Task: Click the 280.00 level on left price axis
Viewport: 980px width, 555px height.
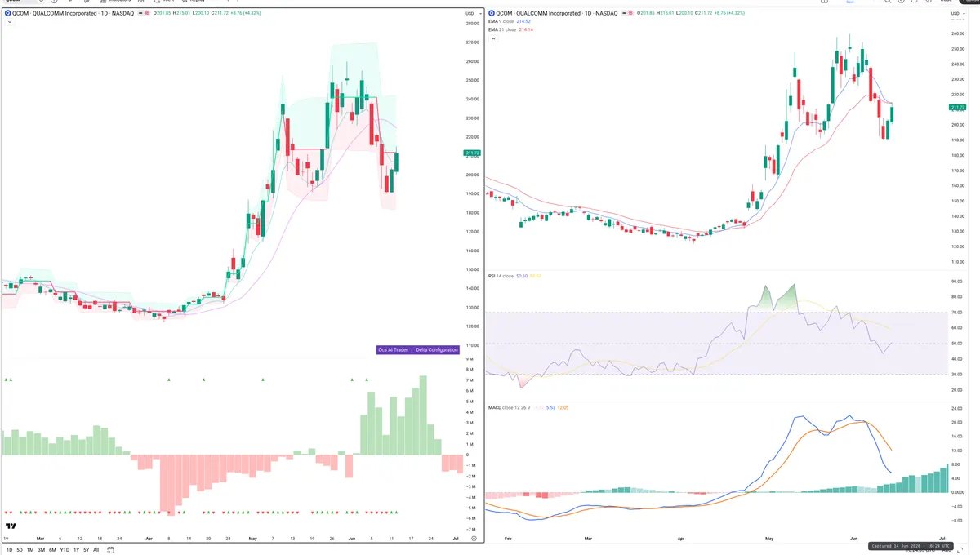Action: [x=472, y=23]
